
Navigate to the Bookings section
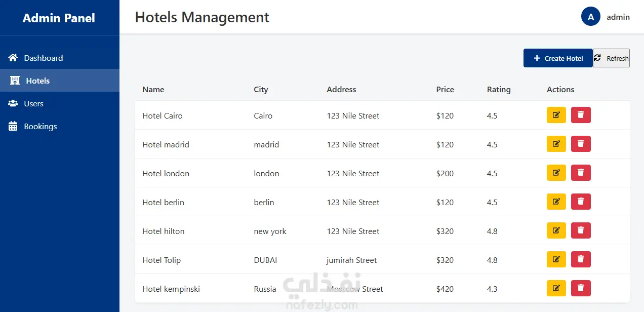click(x=40, y=126)
